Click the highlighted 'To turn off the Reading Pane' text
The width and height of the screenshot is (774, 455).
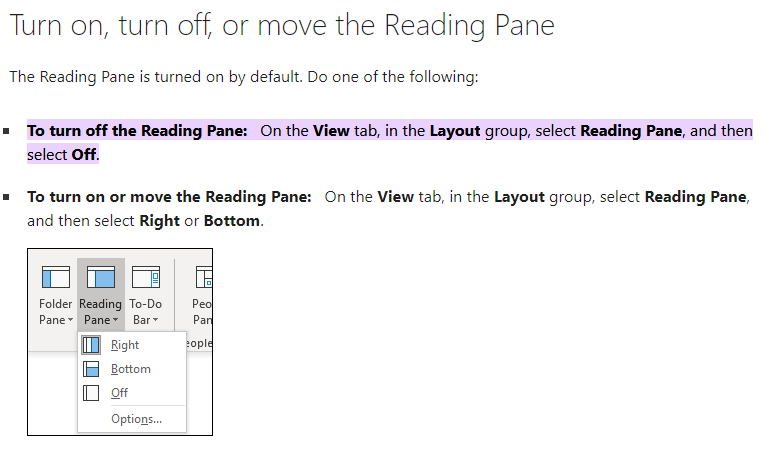[x=137, y=131]
